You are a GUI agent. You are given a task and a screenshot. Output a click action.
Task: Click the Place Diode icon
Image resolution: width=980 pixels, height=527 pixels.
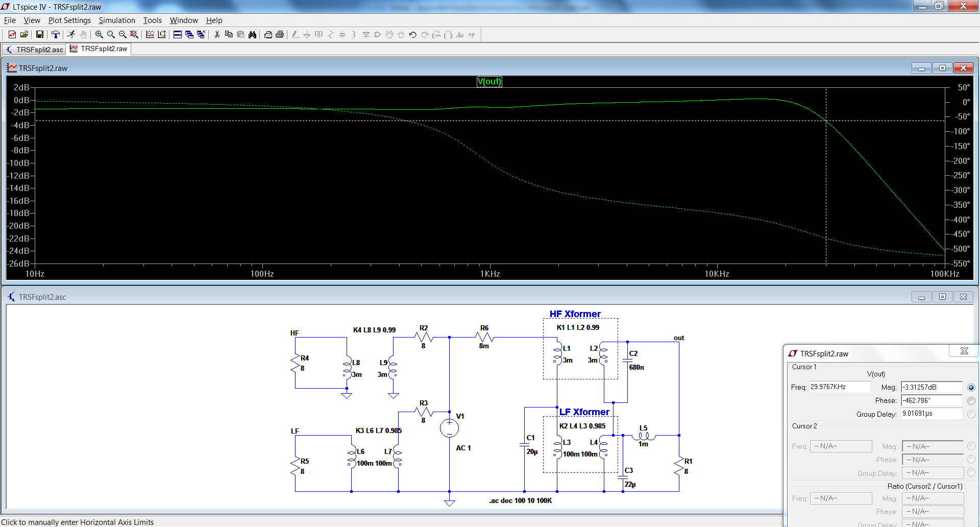pos(366,35)
